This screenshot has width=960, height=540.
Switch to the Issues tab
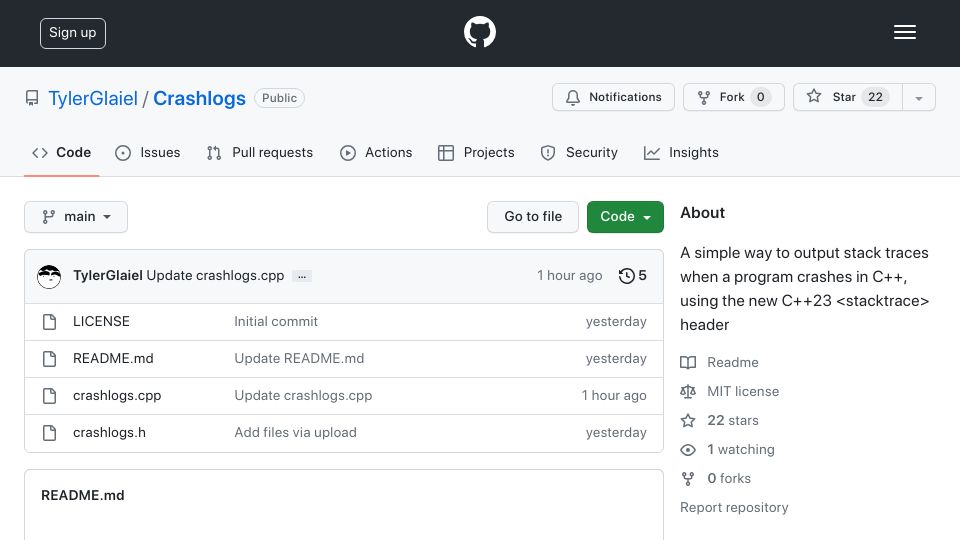(x=148, y=152)
